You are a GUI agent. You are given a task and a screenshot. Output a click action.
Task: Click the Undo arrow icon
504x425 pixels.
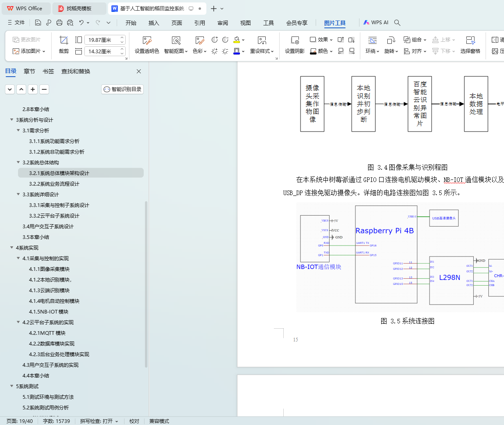click(x=81, y=23)
